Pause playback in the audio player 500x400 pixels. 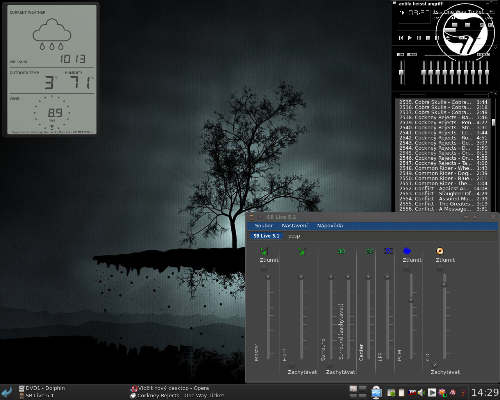pyautogui.click(x=419, y=38)
